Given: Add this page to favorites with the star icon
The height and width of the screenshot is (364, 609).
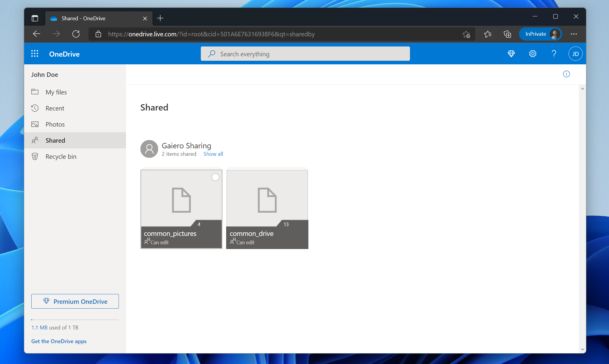Looking at the screenshot, I should point(466,34).
